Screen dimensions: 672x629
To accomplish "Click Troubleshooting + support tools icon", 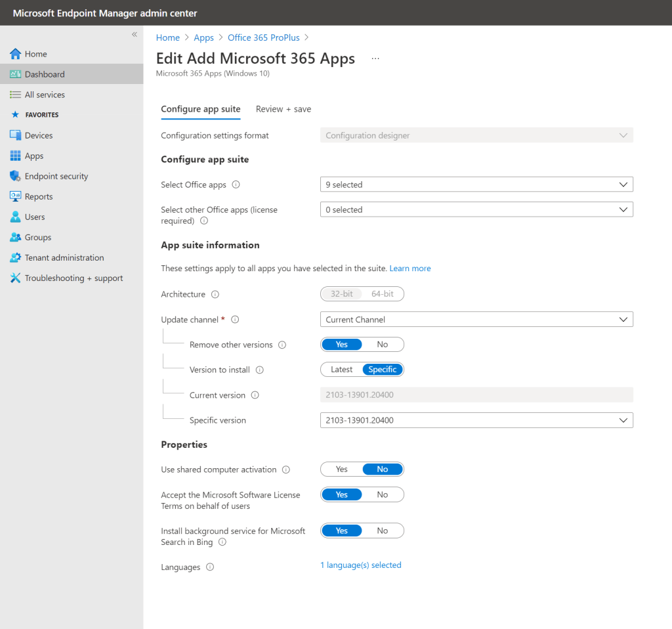I will [16, 278].
